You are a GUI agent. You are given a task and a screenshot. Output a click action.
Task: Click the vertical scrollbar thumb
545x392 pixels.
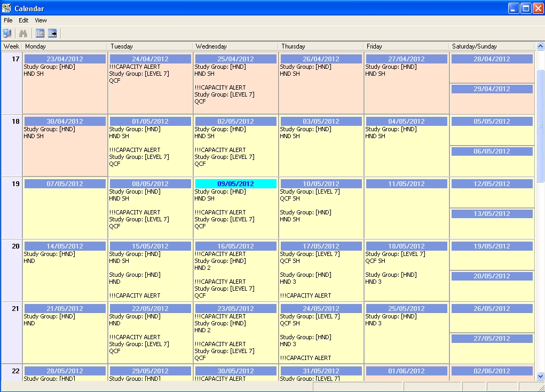click(540, 126)
